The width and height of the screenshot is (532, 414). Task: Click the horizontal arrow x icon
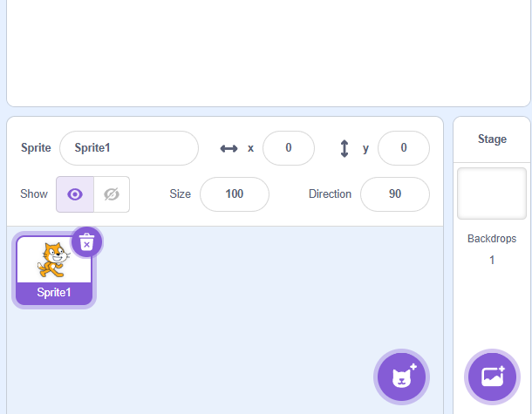228,148
